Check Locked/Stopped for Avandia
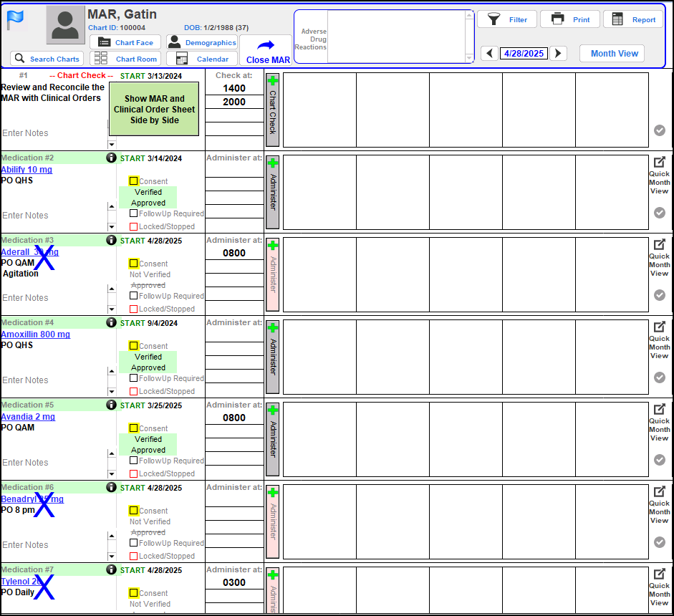Image resolution: width=674 pixels, height=616 pixels. [x=133, y=473]
